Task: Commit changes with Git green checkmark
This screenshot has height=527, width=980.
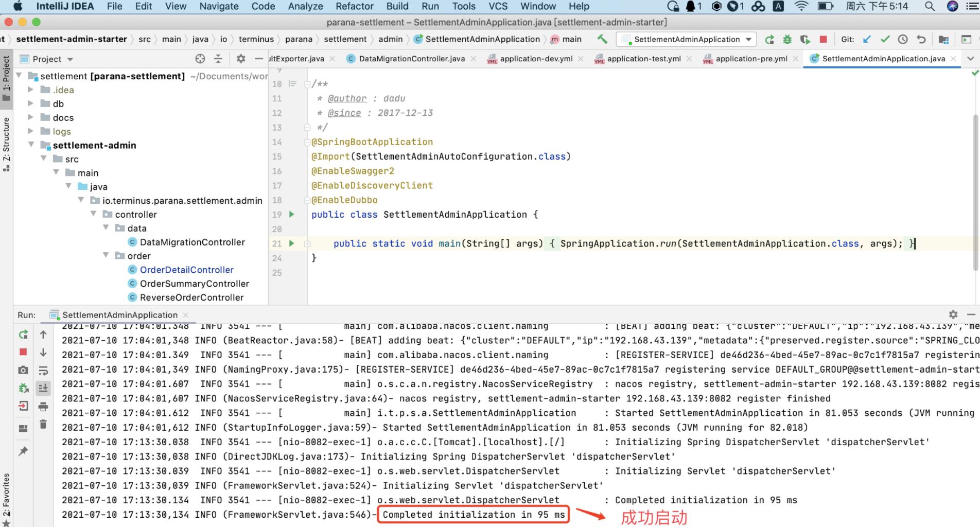Action: click(x=885, y=40)
